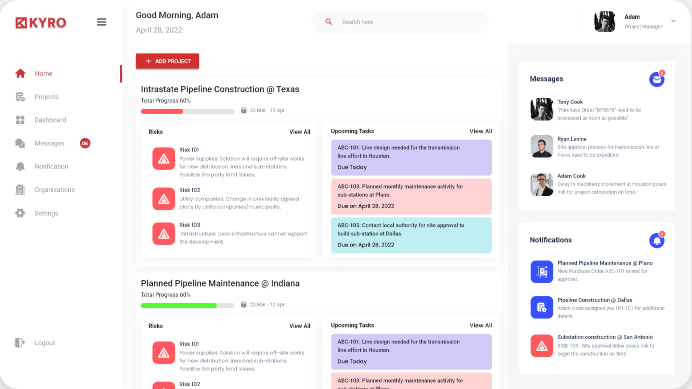692x389 pixels.
Task: Click the Pipeline Construction Dallas notification icon
Action: pyautogui.click(x=542, y=307)
